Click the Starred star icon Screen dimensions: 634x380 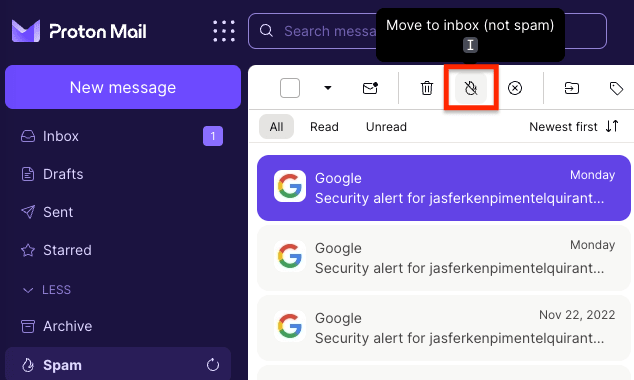[x=28, y=250]
